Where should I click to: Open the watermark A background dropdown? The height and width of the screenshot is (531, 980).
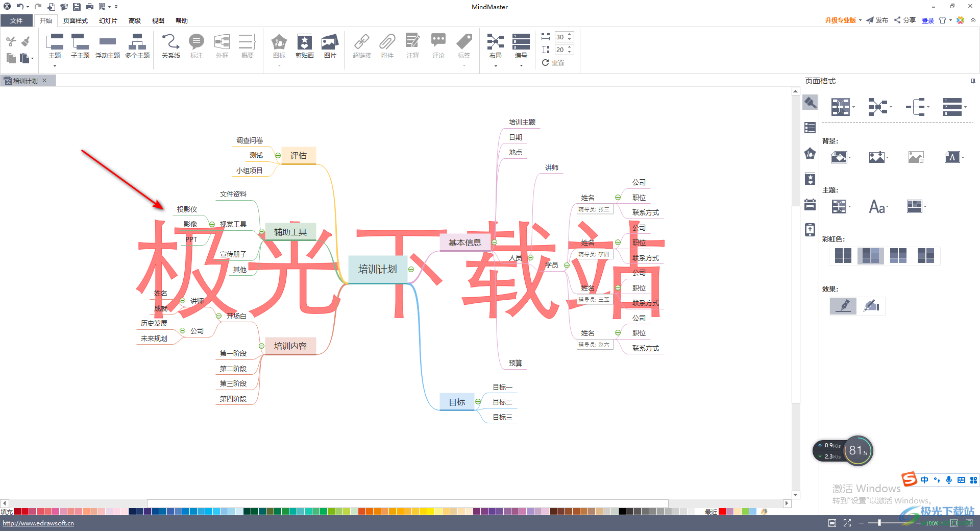[954, 157]
